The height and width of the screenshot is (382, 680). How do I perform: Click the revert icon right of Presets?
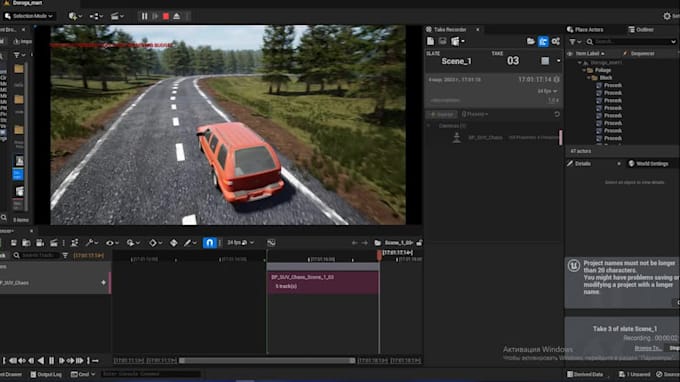(x=557, y=114)
